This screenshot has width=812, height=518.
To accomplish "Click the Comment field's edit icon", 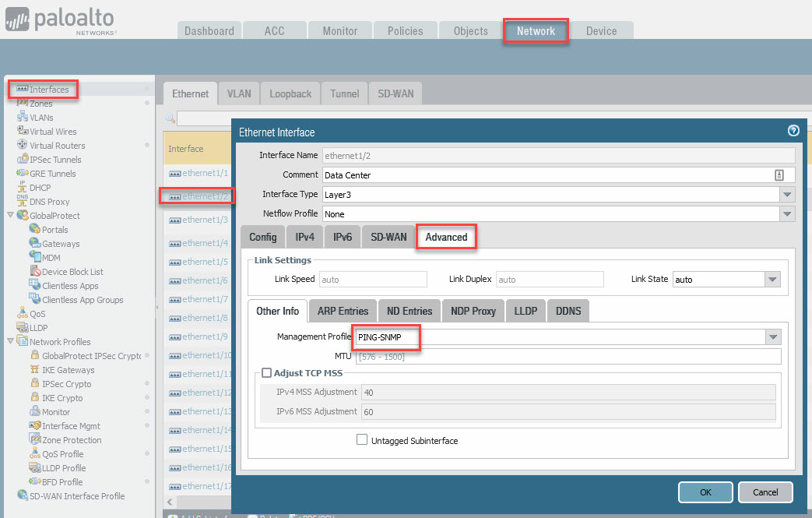I will 779,174.
